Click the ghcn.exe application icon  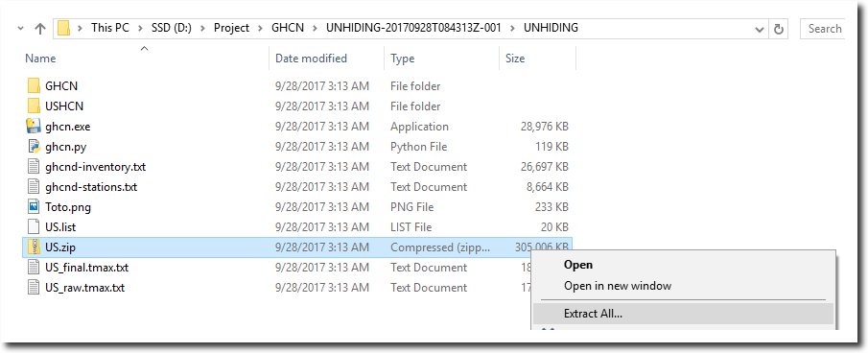[x=34, y=127]
